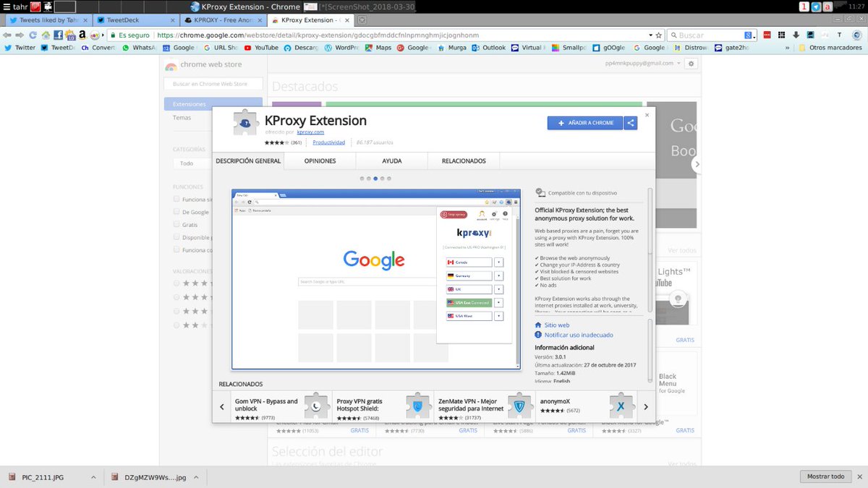Expand the account email dropdown
Viewport: 868px width, 488px height.
coord(678,64)
